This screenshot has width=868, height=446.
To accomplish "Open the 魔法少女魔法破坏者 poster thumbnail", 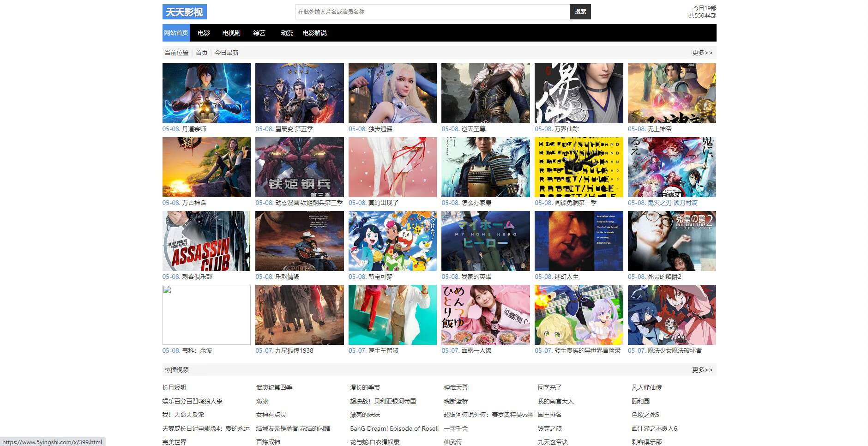I will coord(672,315).
